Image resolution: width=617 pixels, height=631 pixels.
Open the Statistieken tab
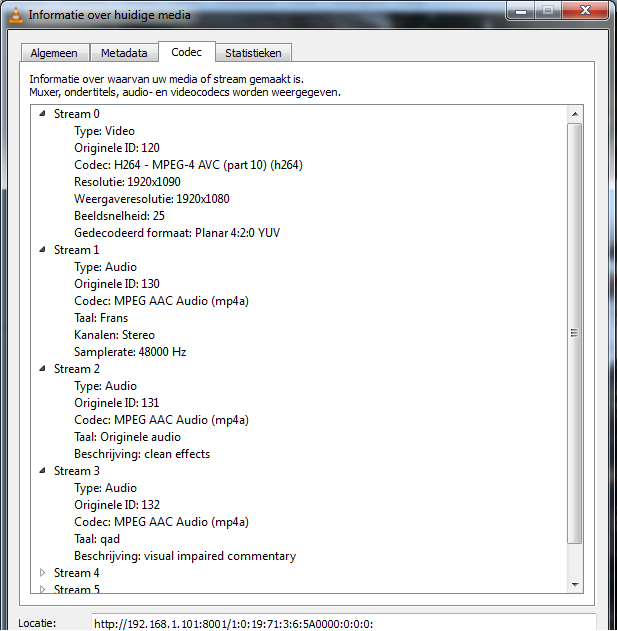tap(253, 53)
